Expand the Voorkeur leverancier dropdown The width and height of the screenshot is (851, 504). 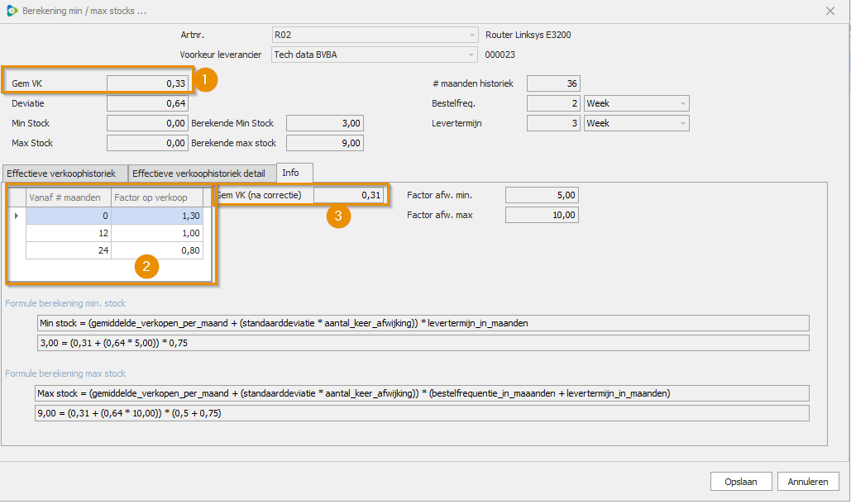tap(472, 55)
